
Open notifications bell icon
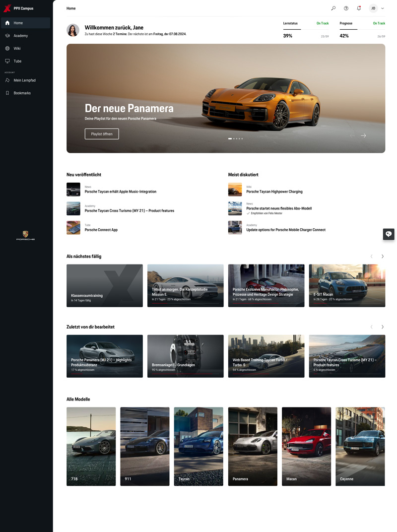(x=359, y=8)
